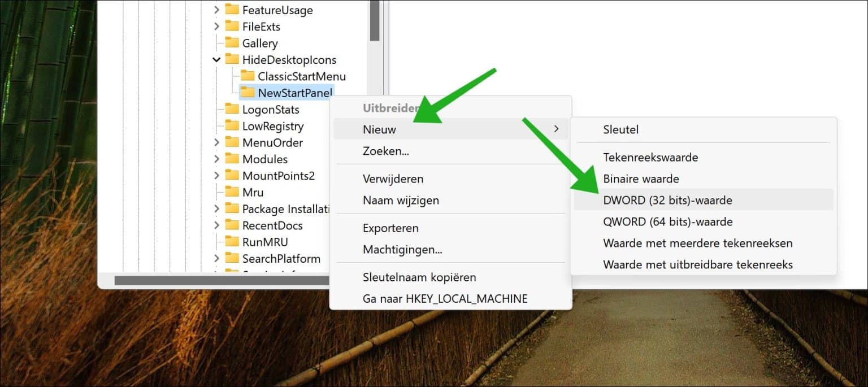Click the Mru folder icon
The width and height of the screenshot is (868, 387).
(x=232, y=192)
